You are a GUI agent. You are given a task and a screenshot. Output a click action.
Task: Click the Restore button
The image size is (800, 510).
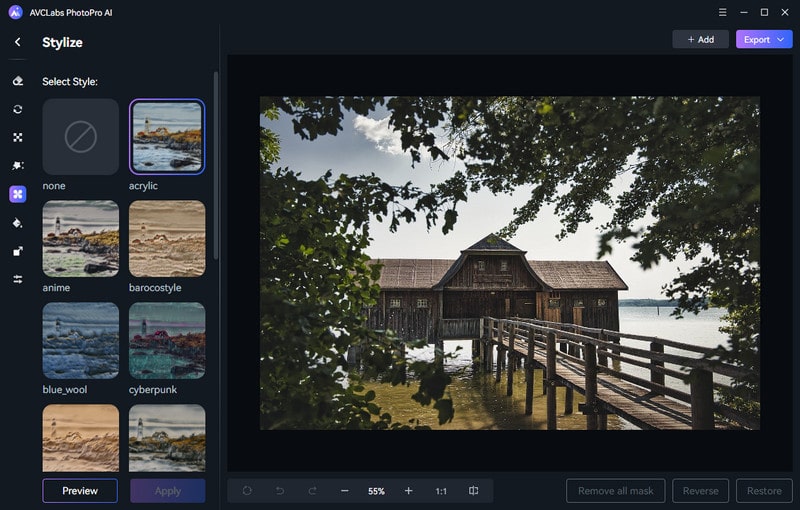point(764,491)
